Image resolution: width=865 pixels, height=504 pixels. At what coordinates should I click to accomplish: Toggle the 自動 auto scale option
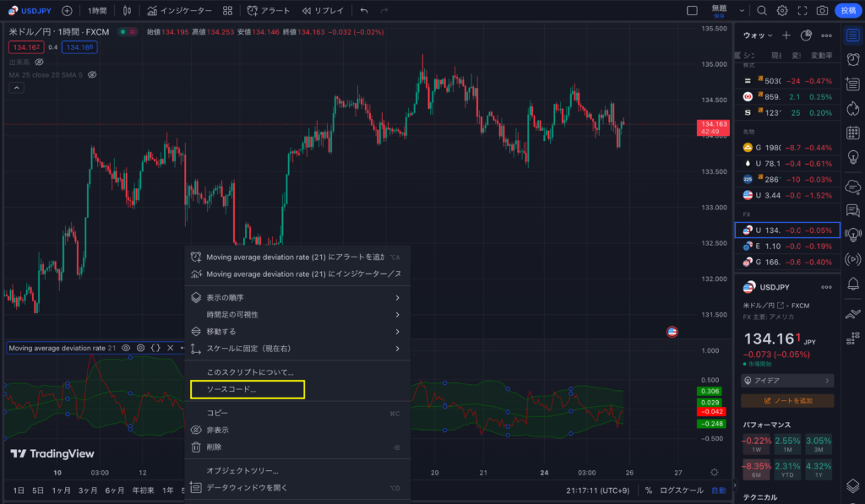coord(718,490)
